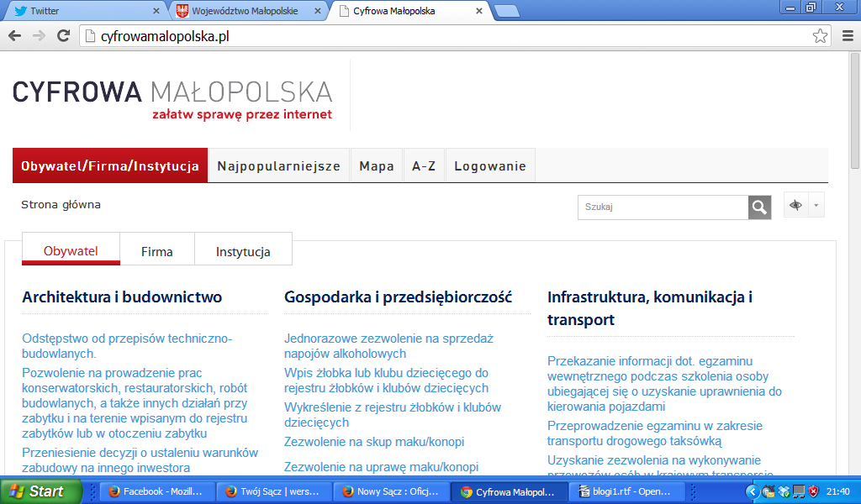This screenshot has height=504, width=861.
Task: Click the Twitter bird tab favicon
Action: click(x=20, y=11)
